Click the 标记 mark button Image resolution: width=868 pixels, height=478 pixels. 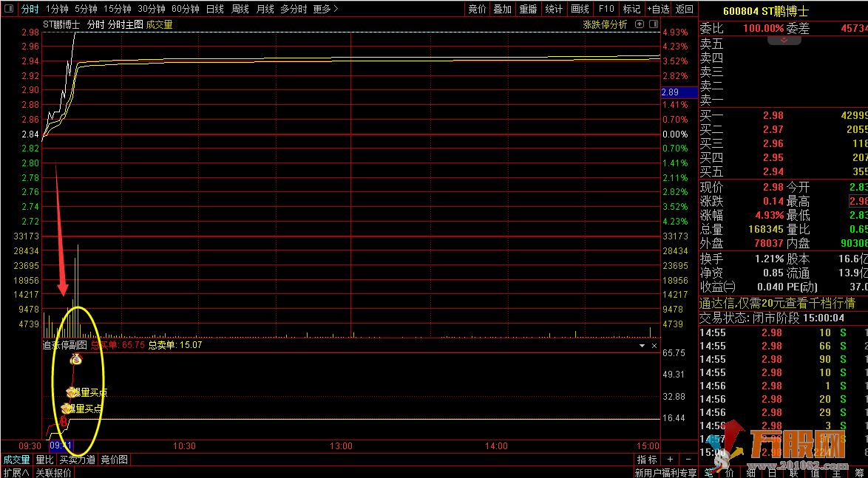tap(631, 9)
